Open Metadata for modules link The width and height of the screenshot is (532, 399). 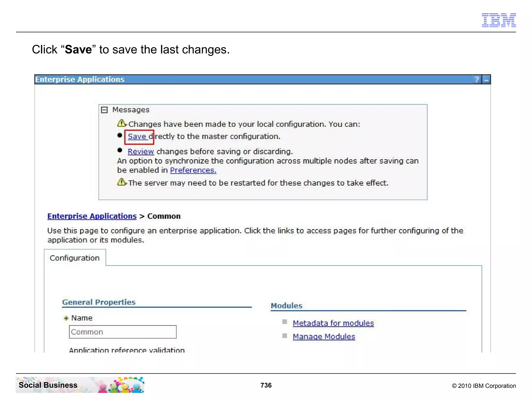tap(333, 323)
